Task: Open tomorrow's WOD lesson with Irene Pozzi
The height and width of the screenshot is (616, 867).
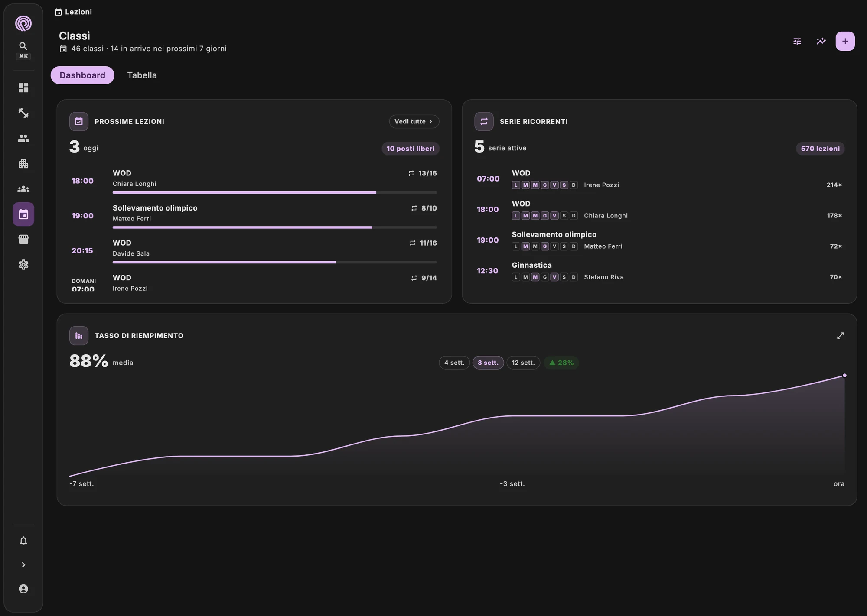Action: coord(254,282)
